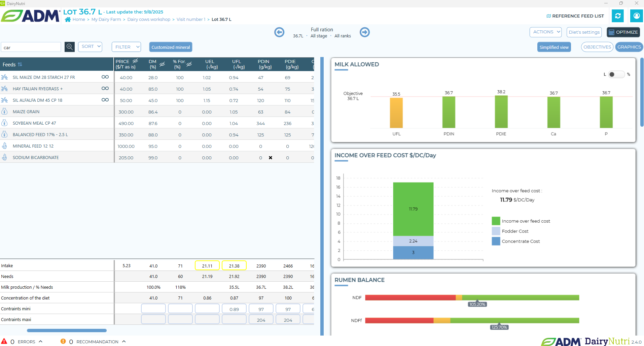Viewport: 644px width, 346px height.
Task: Toggle the DM column visibility icon
Action: click(162, 64)
